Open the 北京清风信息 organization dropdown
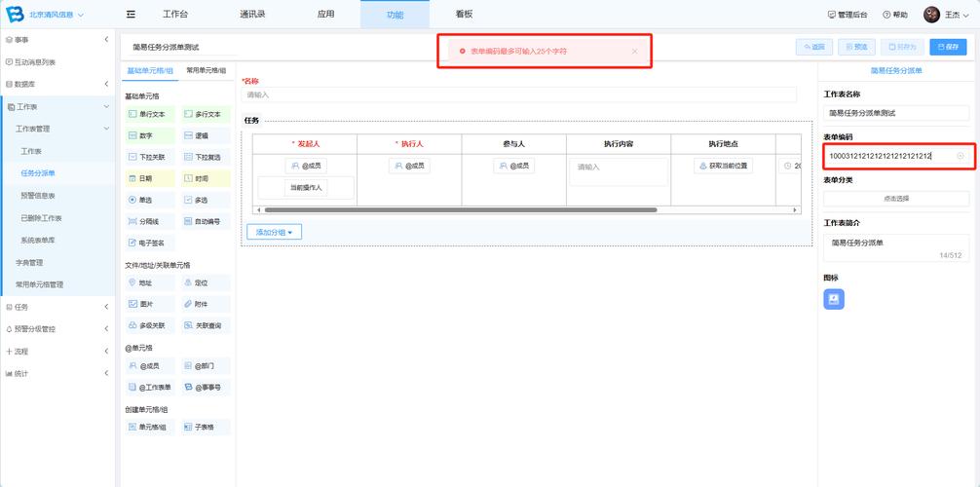The width and height of the screenshot is (980, 487). pos(57,14)
